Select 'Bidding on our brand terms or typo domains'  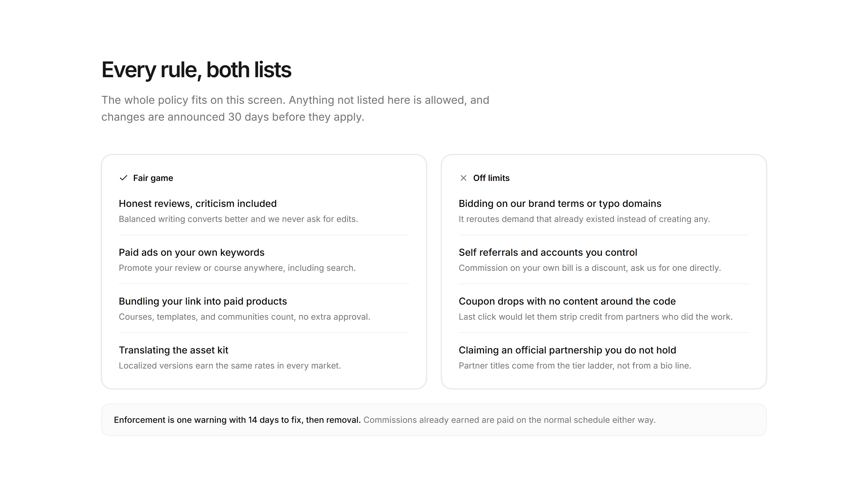[560, 204]
